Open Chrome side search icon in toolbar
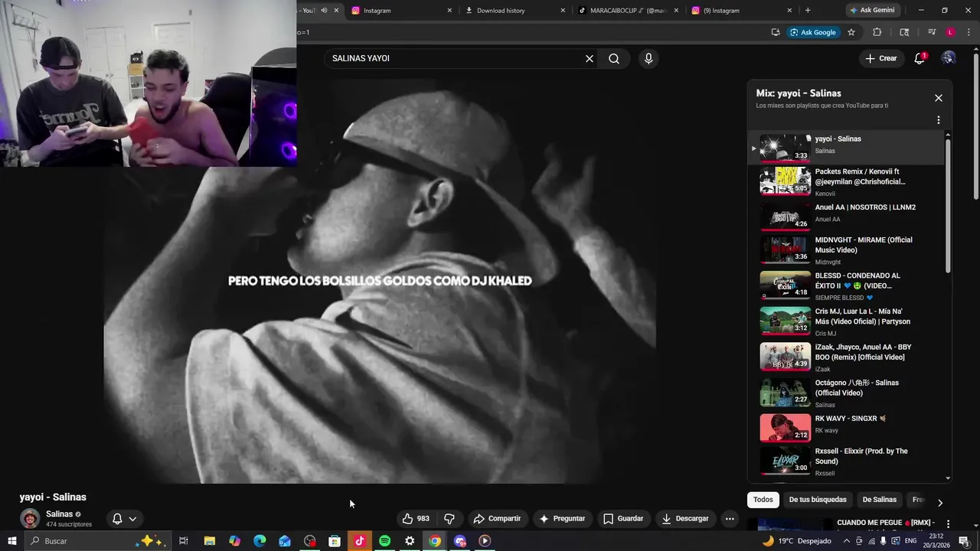The image size is (980, 551). coord(904,32)
